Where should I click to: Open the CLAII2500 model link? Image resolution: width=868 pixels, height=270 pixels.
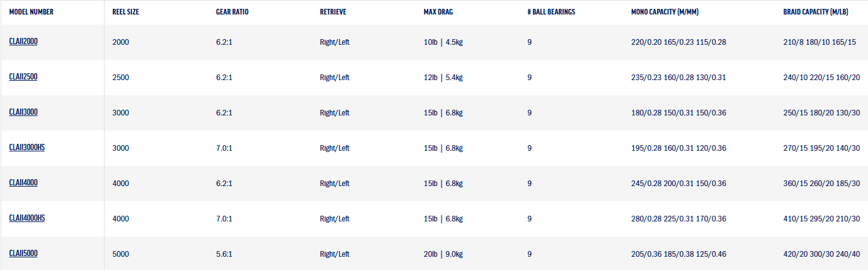point(24,76)
